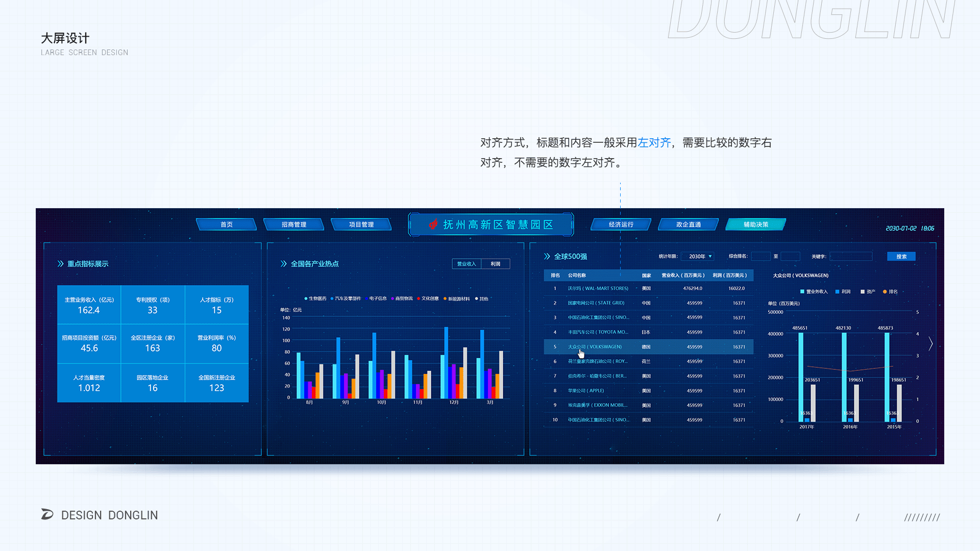Toggle 利润 legend in Volkswagen chart
980x551 pixels.
click(843, 292)
